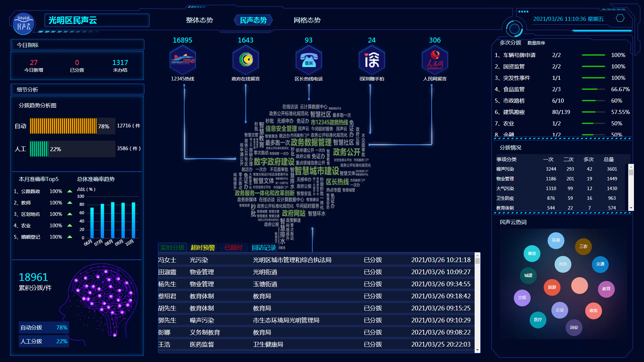Viewport: 644px width, 362px height.
Task: Click the hexagon icon beside the date
Action: pos(620,18)
